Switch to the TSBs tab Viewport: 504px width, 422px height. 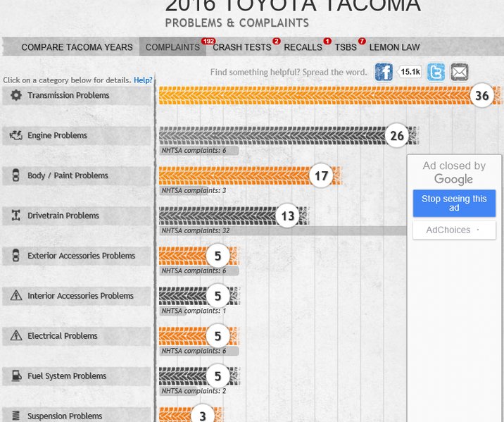tap(346, 47)
